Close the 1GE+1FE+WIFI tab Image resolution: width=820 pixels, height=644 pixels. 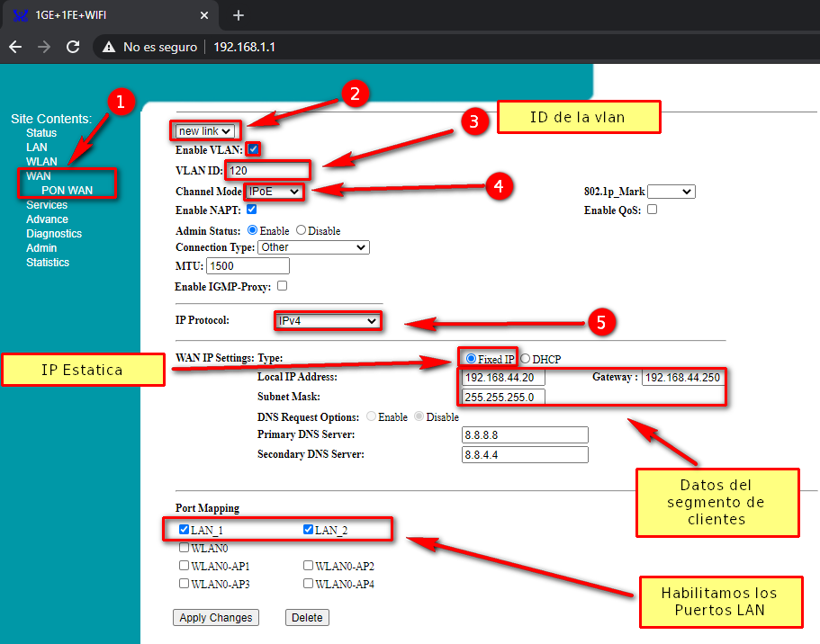(x=204, y=15)
